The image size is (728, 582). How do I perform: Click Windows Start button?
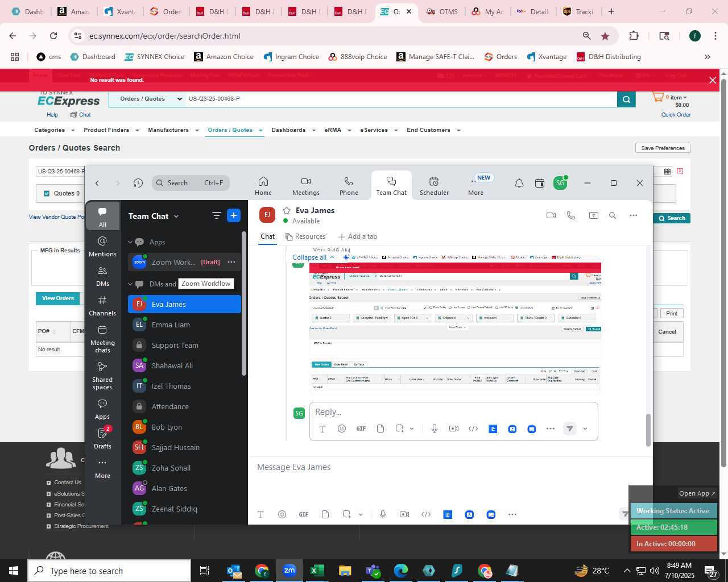tap(14, 571)
